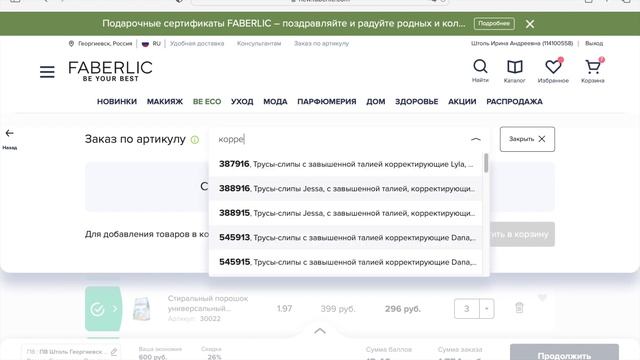Open the ЗДОРОВЬЕ menu
The width and height of the screenshot is (640, 360).
[416, 102]
